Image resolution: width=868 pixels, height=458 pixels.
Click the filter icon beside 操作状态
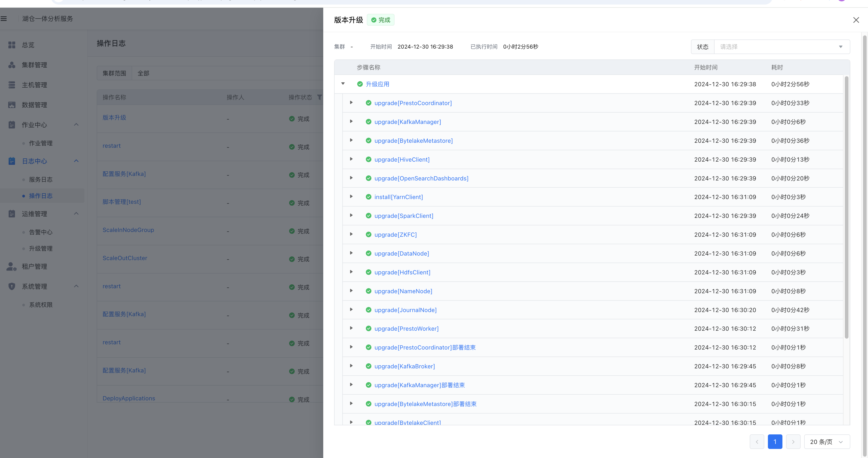coord(319,97)
